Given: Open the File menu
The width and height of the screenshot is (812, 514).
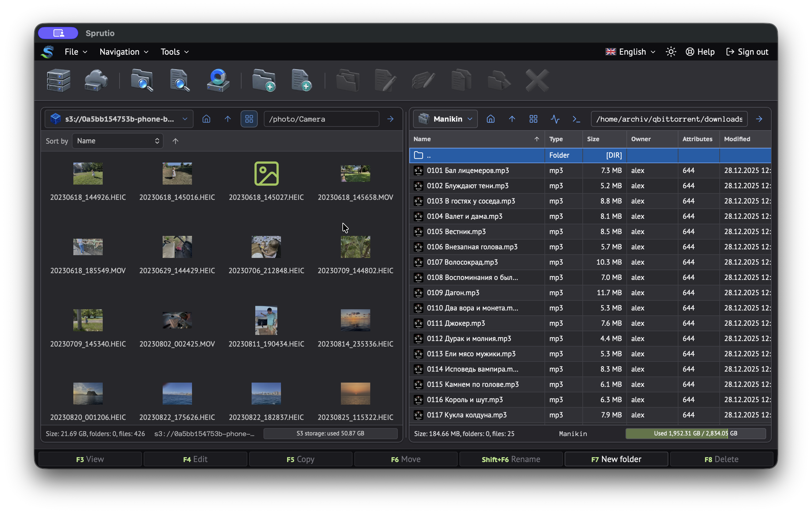Looking at the screenshot, I should [x=76, y=52].
